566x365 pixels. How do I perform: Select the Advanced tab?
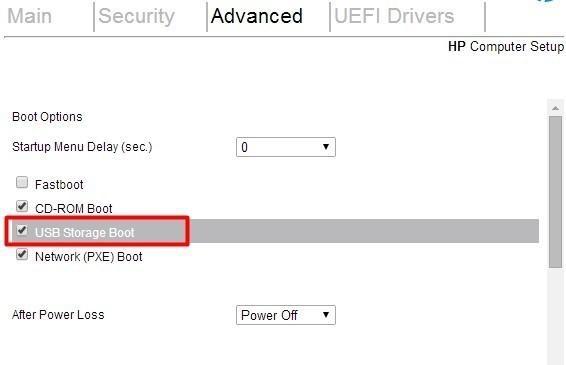pyautogui.click(x=257, y=16)
